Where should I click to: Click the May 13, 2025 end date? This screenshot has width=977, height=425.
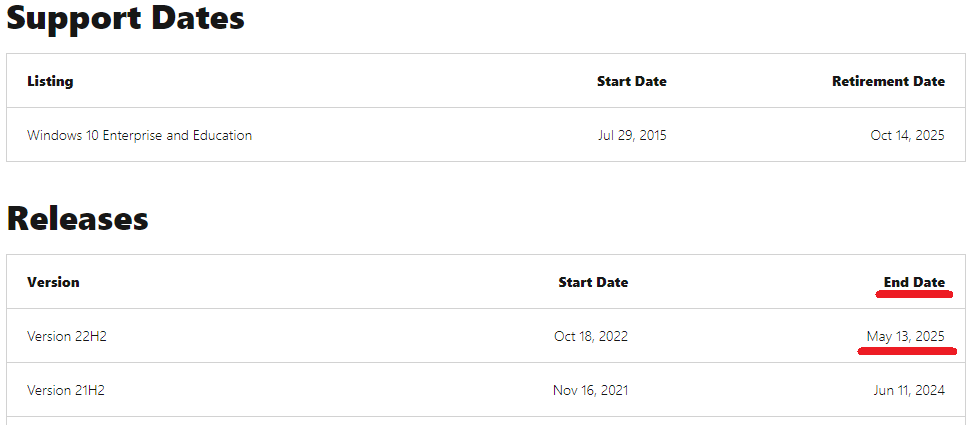pyautogui.click(x=905, y=336)
